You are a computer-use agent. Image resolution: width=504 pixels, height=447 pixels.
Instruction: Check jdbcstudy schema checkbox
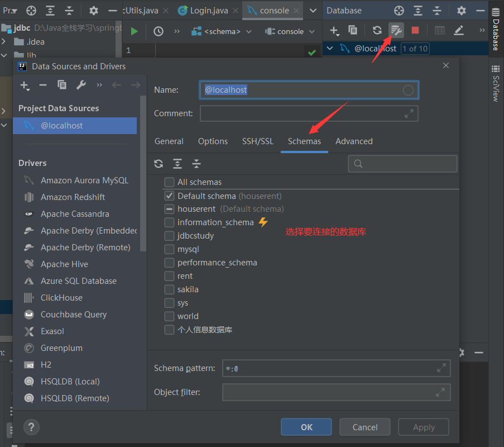click(169, 236)
